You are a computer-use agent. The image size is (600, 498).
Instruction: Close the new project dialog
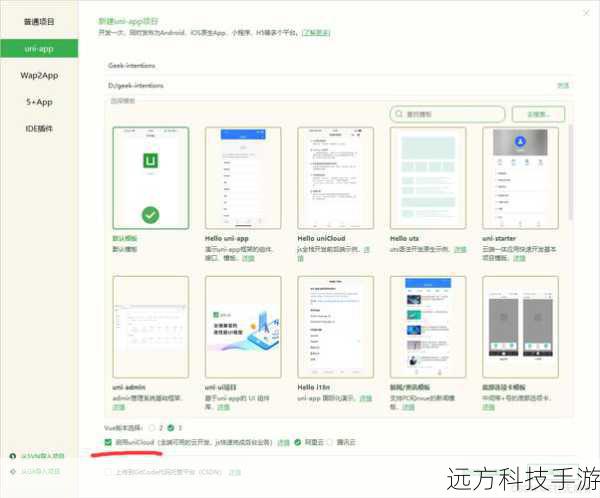[586, 13]
